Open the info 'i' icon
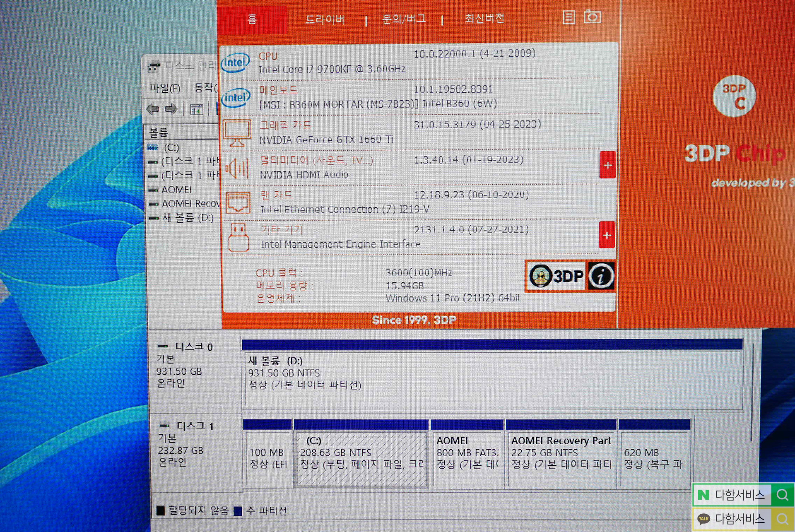Viewport: 795px width, 532px height. coord(601,276)
